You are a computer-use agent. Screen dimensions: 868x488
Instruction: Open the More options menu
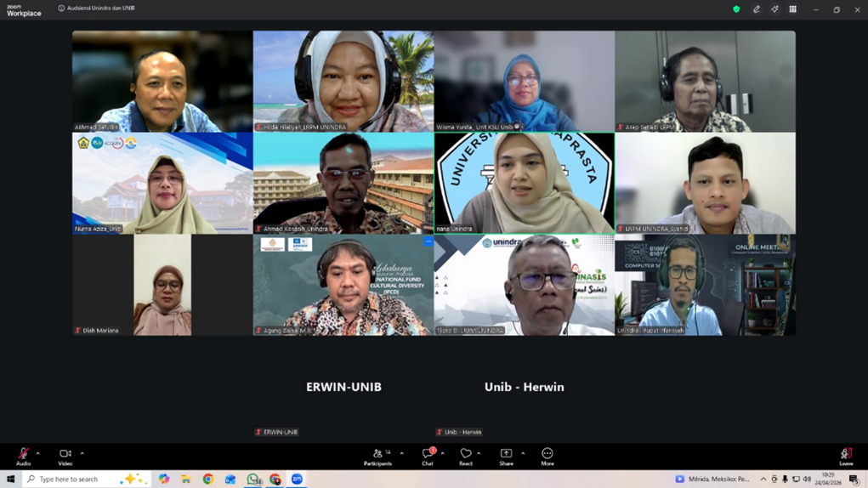(x=547, y=455)
